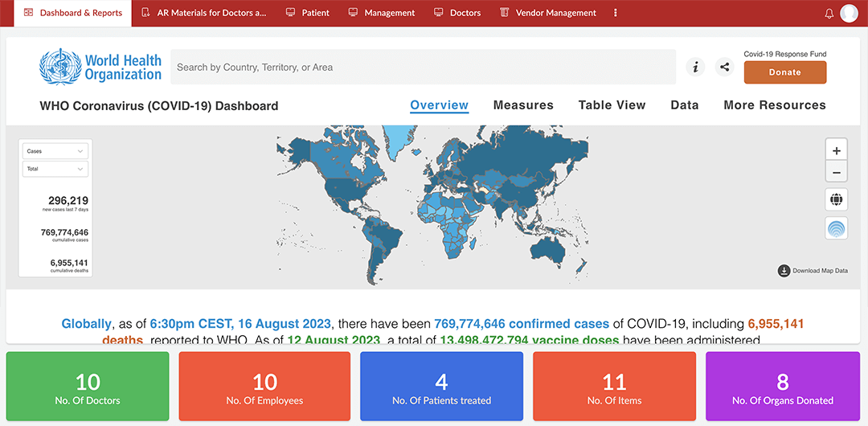Open the info icon next to search
Image resolution: width=868 pixels, height=426 pixels.
[695, 67]
